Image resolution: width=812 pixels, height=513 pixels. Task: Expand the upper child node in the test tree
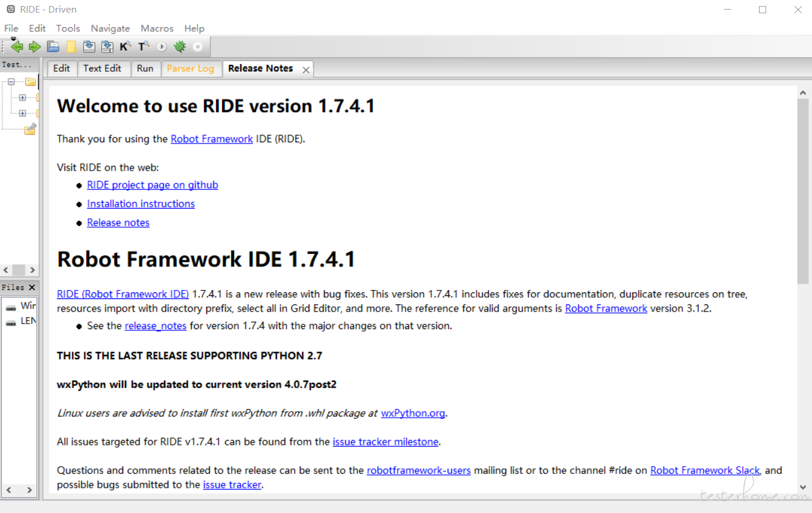tap(22, 97)
